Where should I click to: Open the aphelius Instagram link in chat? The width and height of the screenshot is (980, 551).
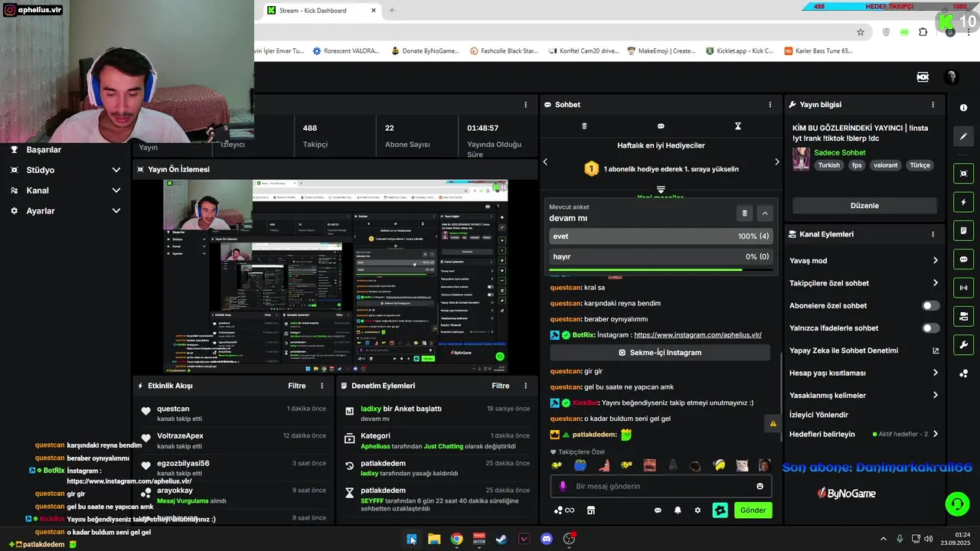[697, 335]
